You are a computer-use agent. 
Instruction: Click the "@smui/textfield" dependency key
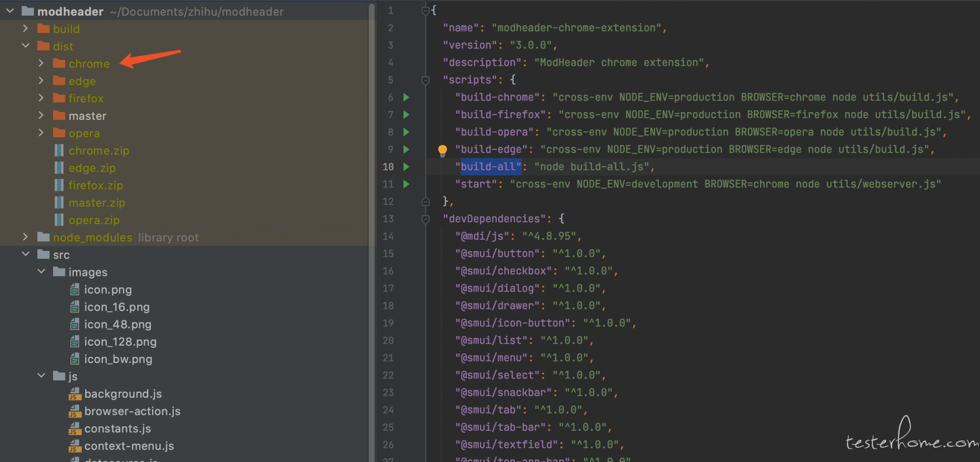(x=507, y=445)
